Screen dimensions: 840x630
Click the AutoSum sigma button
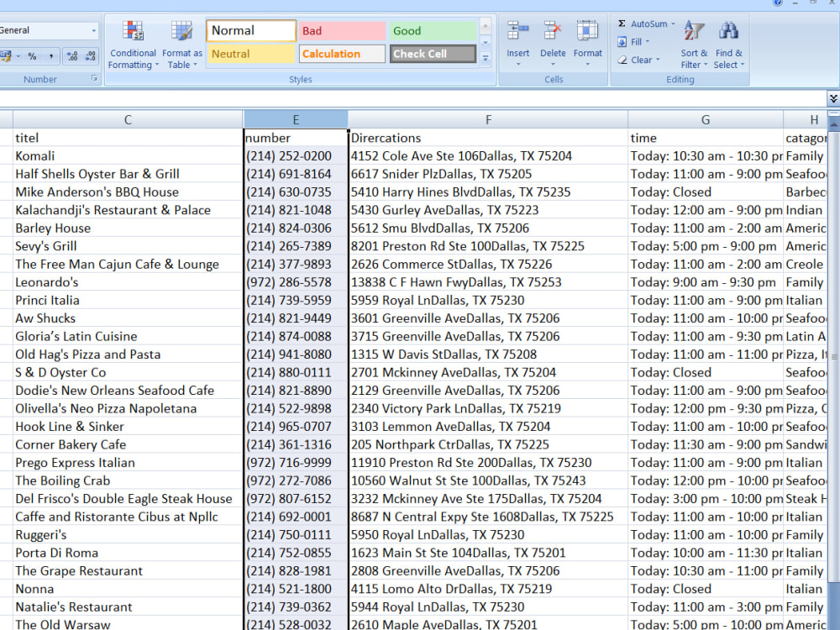click(641, 24)
